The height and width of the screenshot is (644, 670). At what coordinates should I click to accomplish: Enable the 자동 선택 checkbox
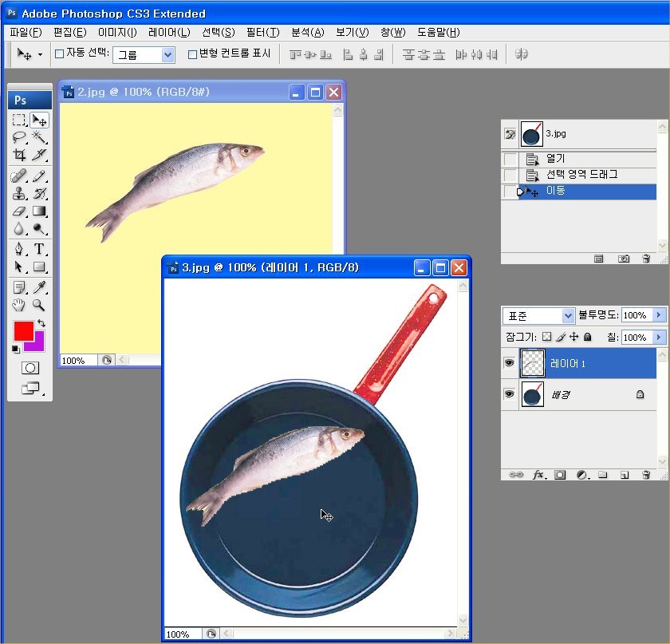coord(59,54)
